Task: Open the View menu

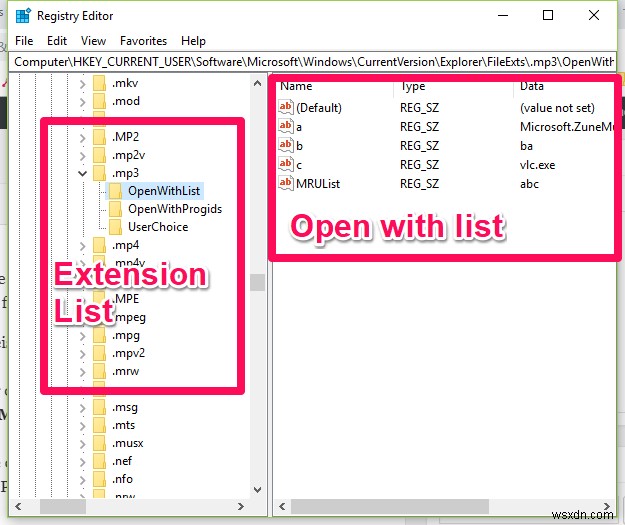Action: pyautogui.click(x=93, y=41)
